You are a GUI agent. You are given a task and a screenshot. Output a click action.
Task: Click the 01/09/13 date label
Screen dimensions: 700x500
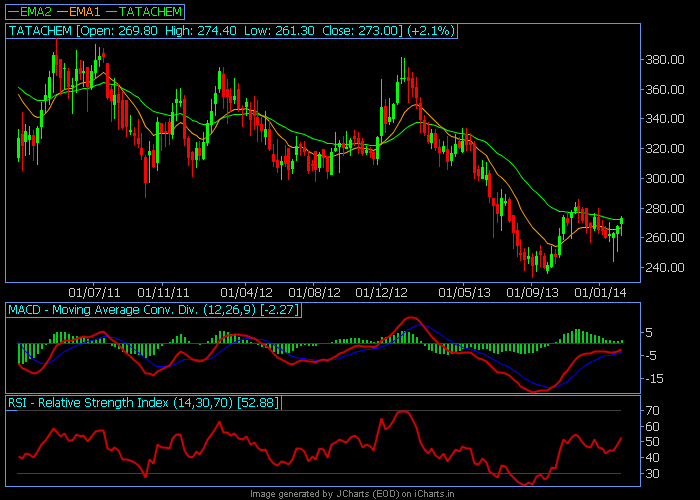[x=532, y=293]
